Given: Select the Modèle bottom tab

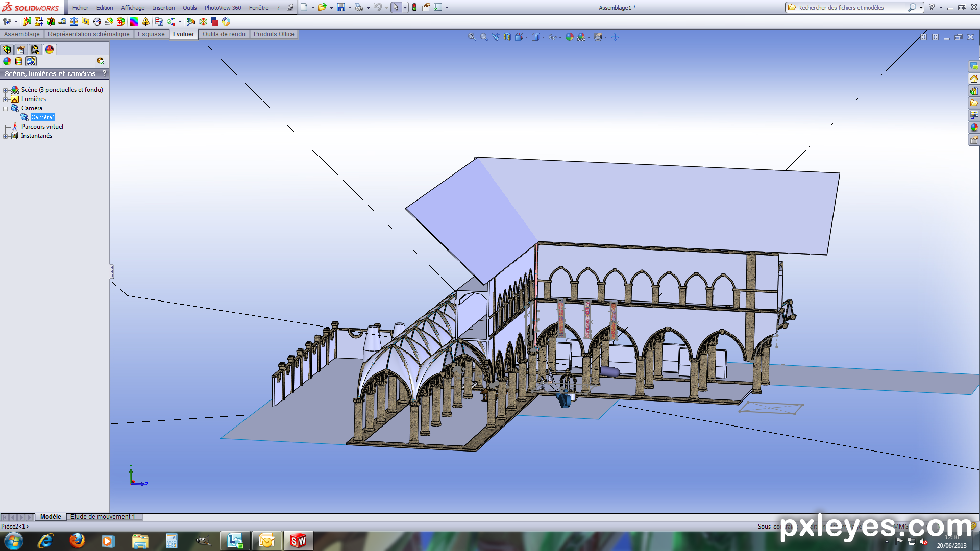Looking at the screenshot, I should (x=51, y=517).
